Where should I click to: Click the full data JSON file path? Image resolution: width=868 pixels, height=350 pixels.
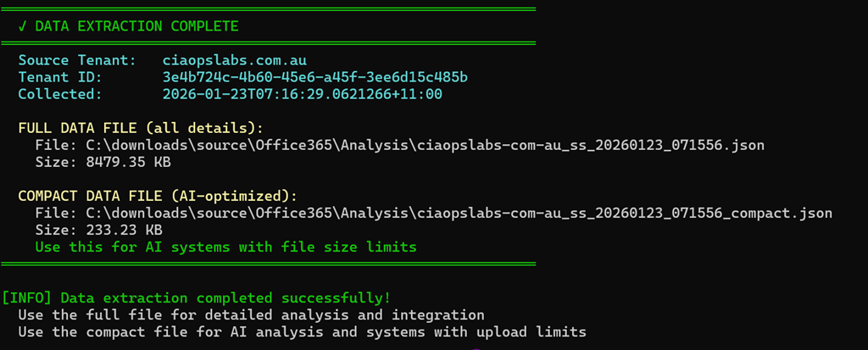tap(425, 145)
